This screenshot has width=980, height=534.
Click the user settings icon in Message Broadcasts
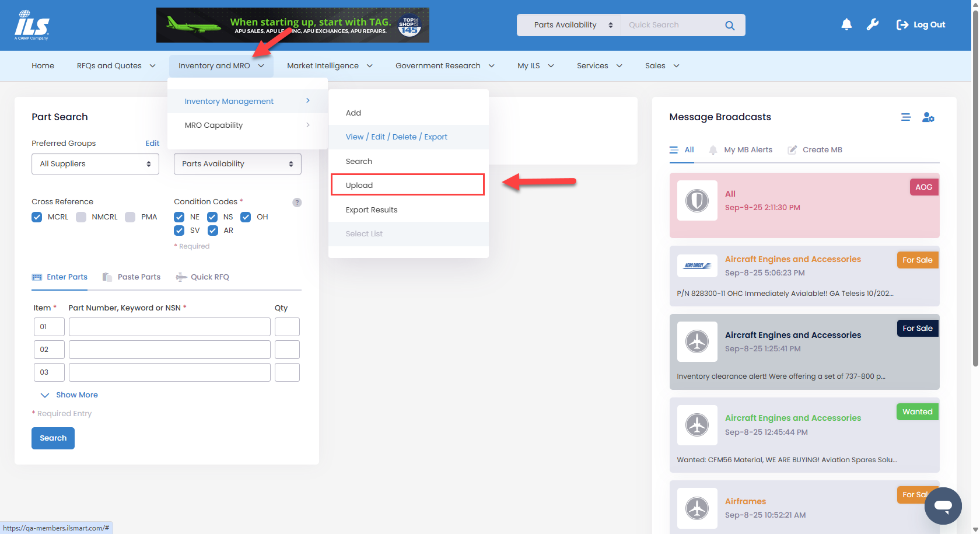pos(929,117)
